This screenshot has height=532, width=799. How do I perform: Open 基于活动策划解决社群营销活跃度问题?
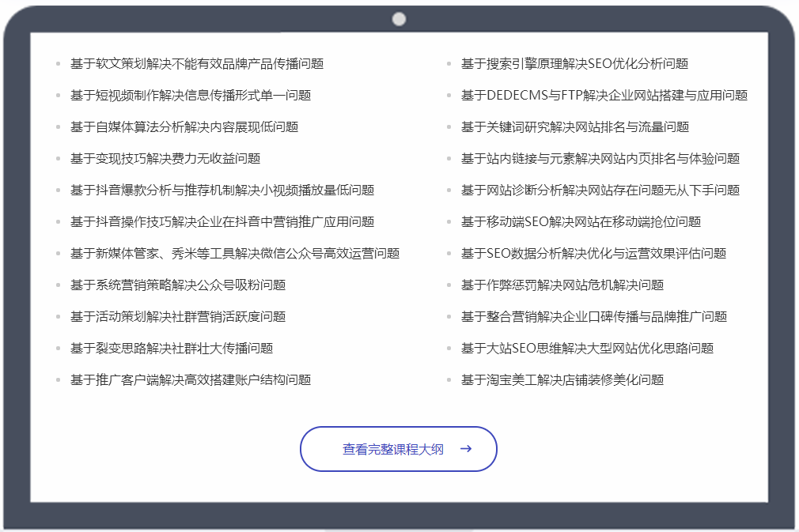point(178,317)
